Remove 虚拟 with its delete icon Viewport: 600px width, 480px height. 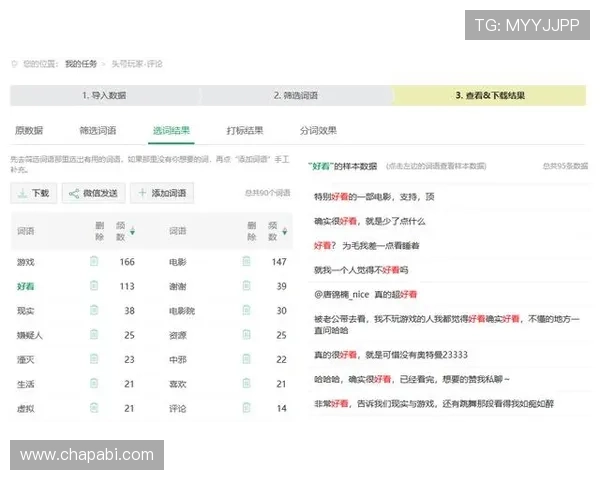pyautogui.click(x=94, y=408)
